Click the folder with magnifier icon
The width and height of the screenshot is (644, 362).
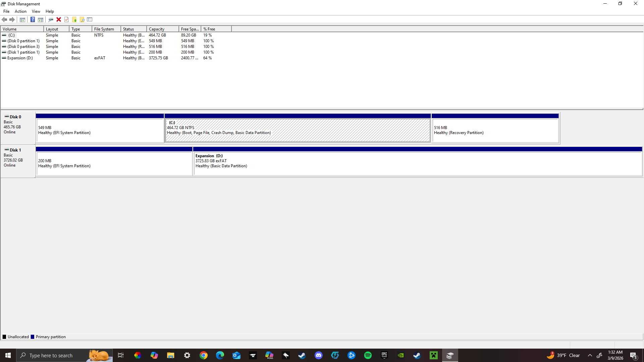tap(82, 19)
